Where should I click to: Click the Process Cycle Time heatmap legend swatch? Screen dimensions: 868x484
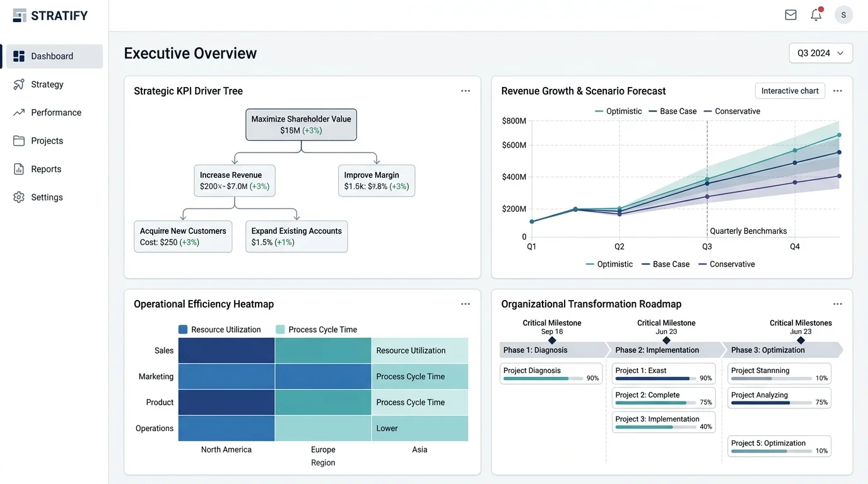click(280, 330)
